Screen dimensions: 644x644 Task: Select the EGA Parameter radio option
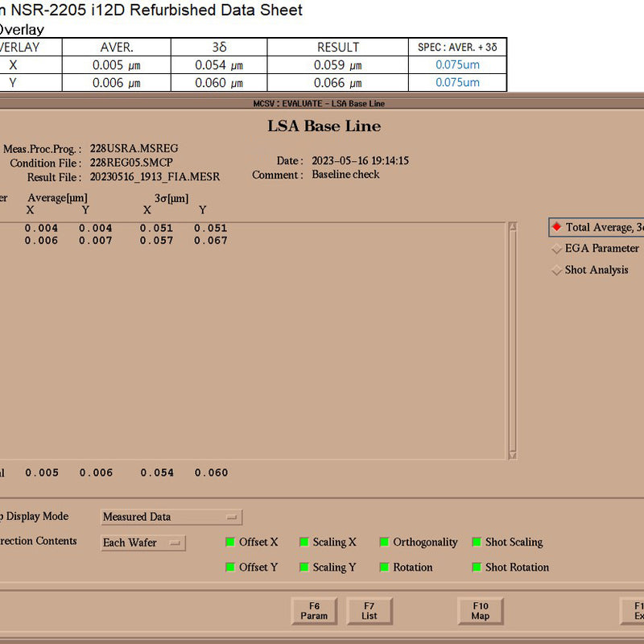(556, 249)
